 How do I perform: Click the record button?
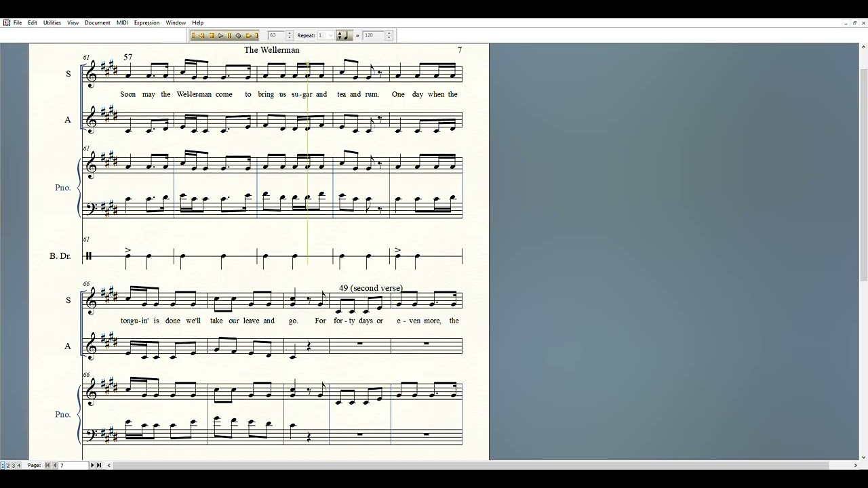238,35
